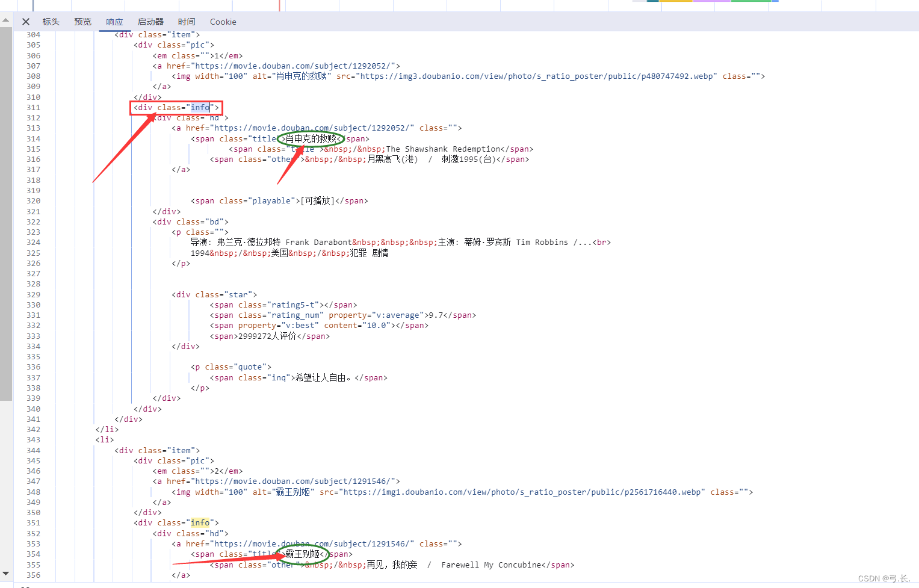Click the title text 肖申克的救赎 on line 314
The width and height of the screenshot is (919, 588).
311,139
